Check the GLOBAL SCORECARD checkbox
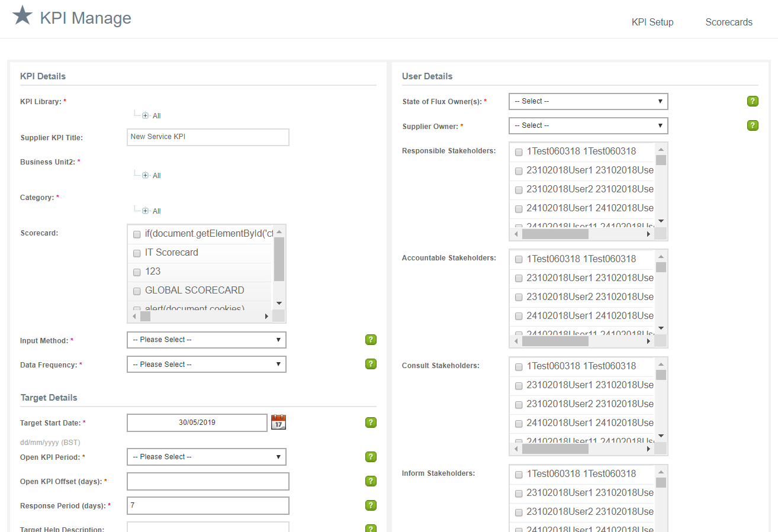Image resolution: width=778 pixels, height=532 pixels. (137, 291)
